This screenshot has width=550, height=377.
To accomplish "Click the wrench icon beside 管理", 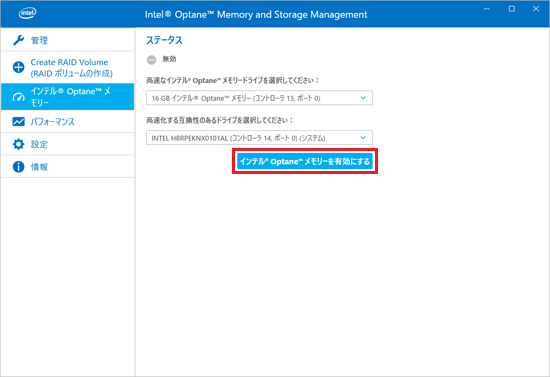I will click(x=19, y=40).
